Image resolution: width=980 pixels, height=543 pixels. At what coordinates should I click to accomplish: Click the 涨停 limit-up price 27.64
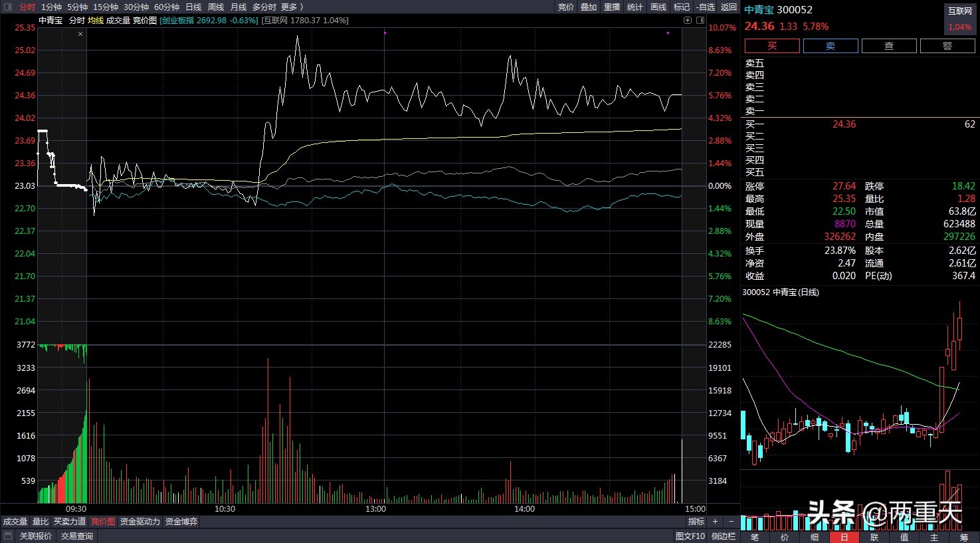[x=844, y=186]
